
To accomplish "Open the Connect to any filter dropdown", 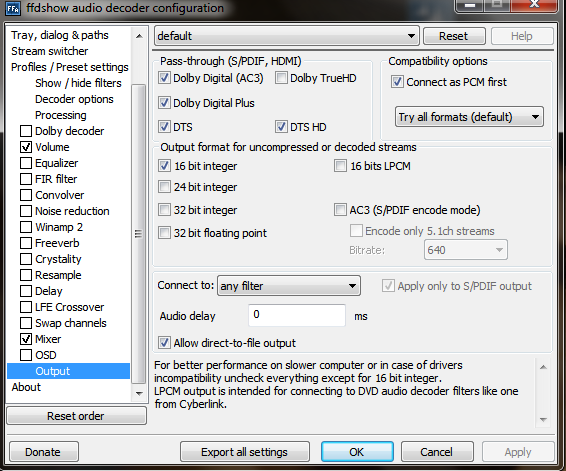I will click(x=289, y=286).
